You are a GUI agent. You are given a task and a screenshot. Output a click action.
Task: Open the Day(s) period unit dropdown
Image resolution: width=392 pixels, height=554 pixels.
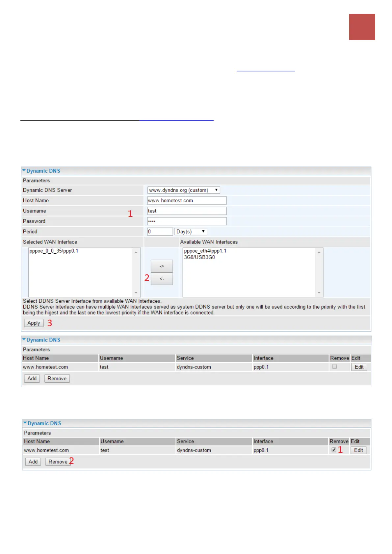pos(191,232)
